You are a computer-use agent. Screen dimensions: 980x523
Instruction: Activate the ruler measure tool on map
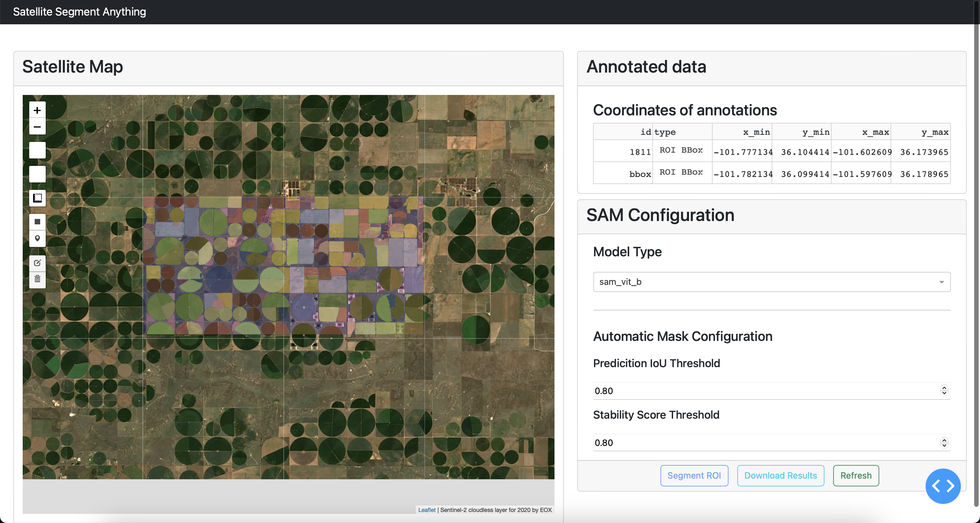pos(37,198)
